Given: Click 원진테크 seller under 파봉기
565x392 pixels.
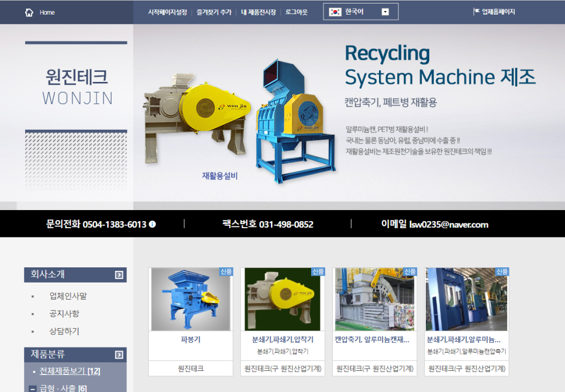Looking at the screenshot, I should (x=191, y=368).
